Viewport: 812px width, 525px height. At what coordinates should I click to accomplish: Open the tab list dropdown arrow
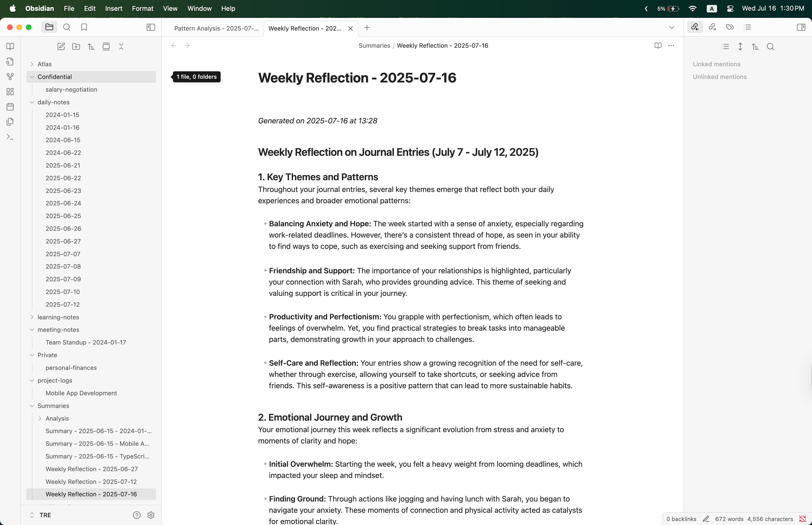coord(671,28)
